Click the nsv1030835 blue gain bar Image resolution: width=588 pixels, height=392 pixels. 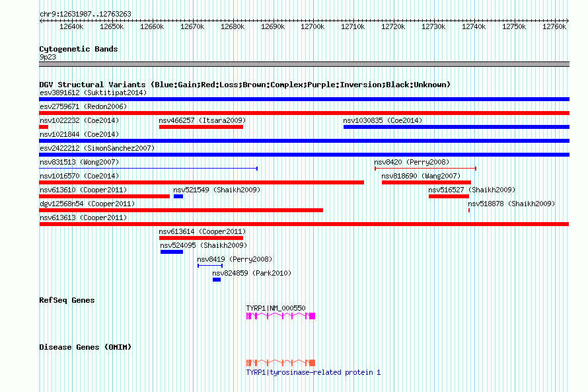point(457,127)
